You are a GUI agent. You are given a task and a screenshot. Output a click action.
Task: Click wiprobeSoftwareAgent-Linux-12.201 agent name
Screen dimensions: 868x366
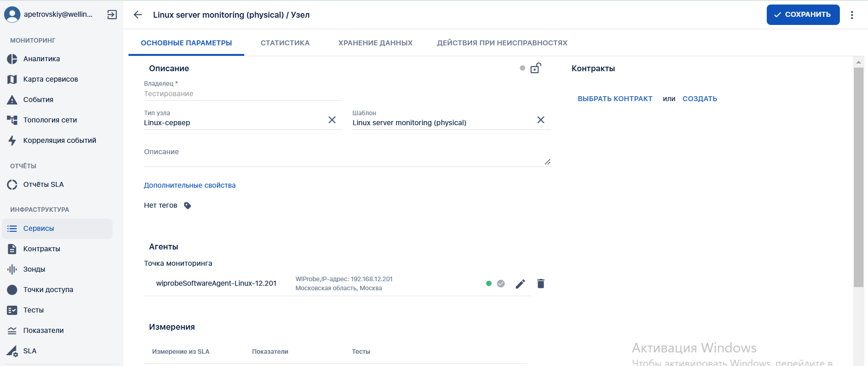click(x=216, y=283)
